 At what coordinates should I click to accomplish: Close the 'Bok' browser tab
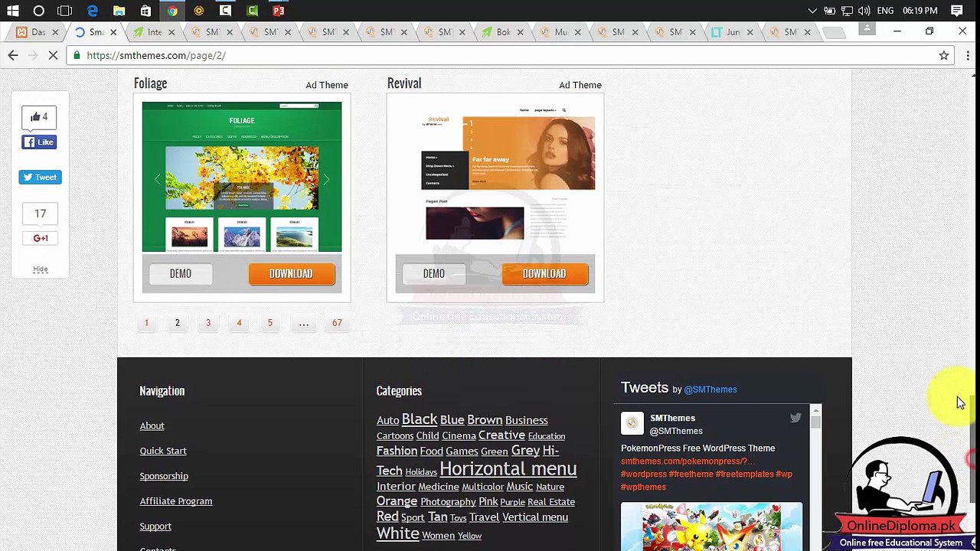pos(520,32)
